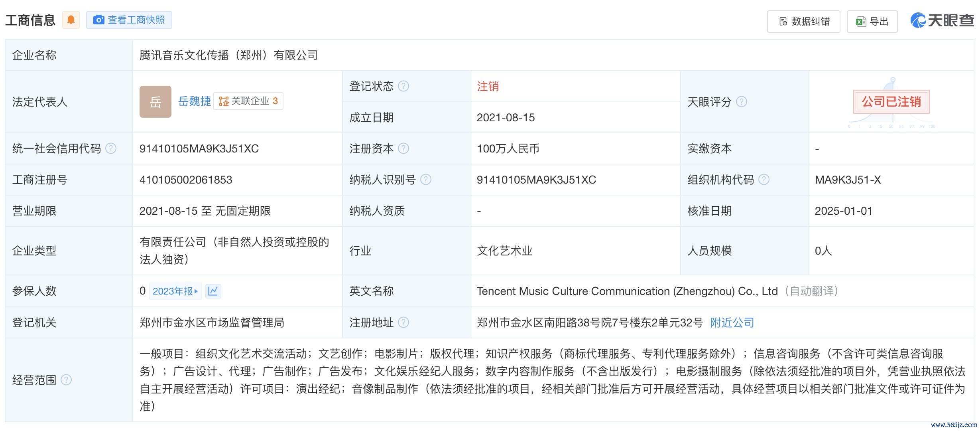Select taxpayer ID value in 纳税人识别号 row

[536, 180]
